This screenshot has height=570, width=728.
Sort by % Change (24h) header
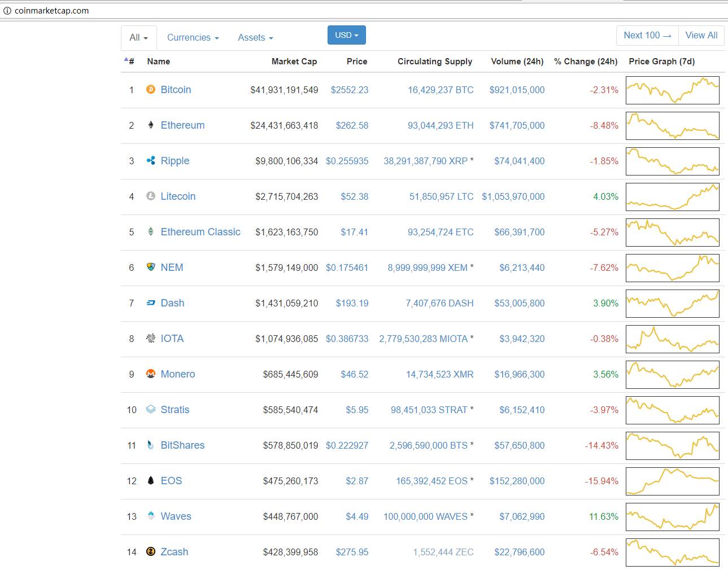(x=586, y=61)
